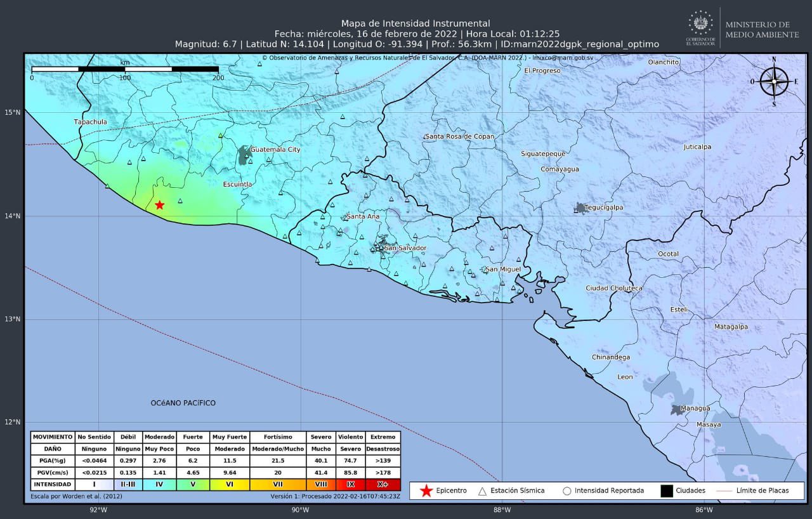Click the El Progreso city label
This screenshot has width=812, height=519.
pyautogui.click(x=542, y=70)
